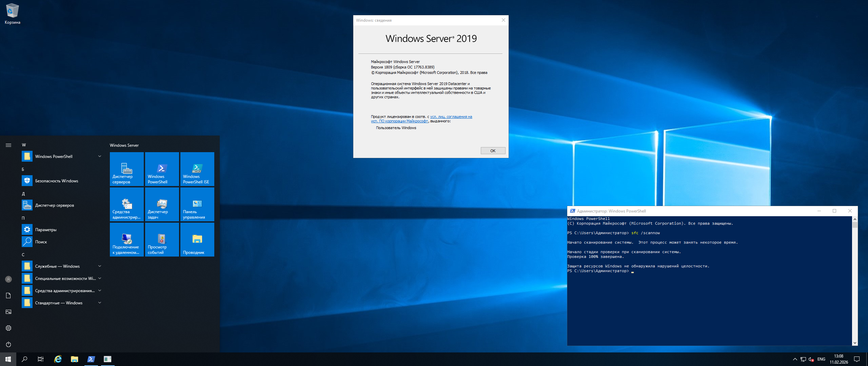Viewport: 868px width, 366px height.
Task: Launch the Windows PowerShell ISE tile
Action: 197,169
